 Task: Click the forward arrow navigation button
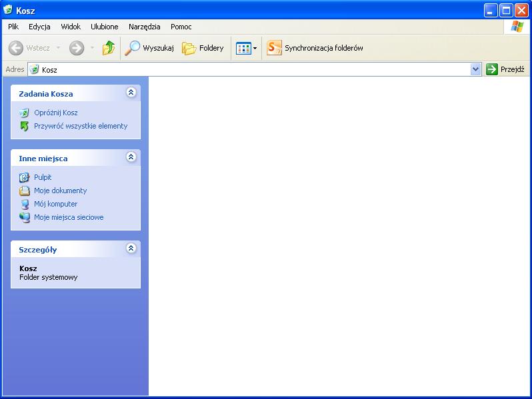click(77, 48)
